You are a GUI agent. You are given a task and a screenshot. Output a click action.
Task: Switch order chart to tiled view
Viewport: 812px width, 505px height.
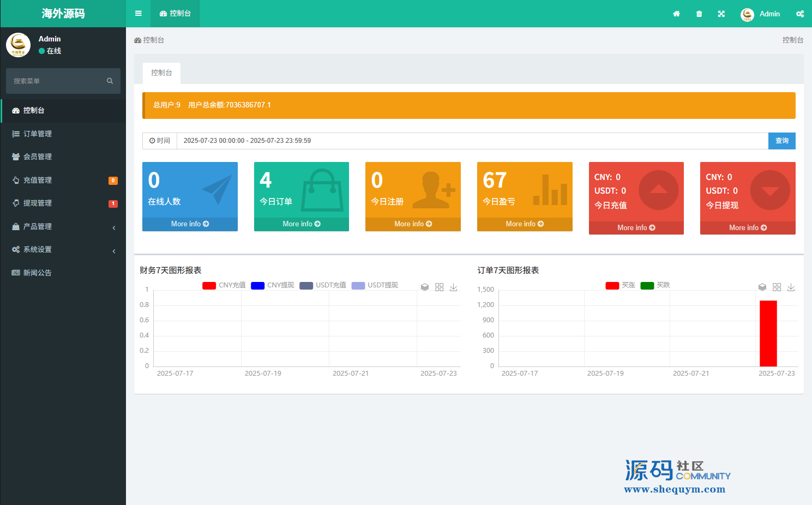[777, 287]
